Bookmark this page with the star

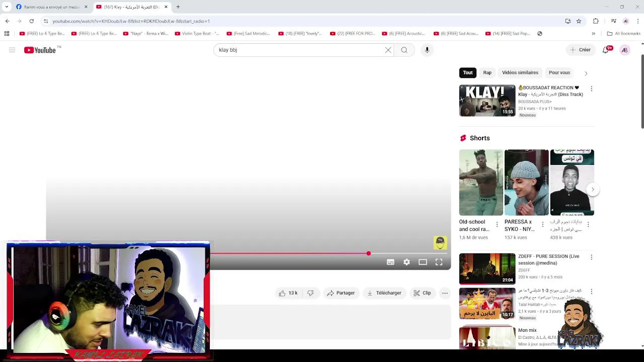pos(579,21)
